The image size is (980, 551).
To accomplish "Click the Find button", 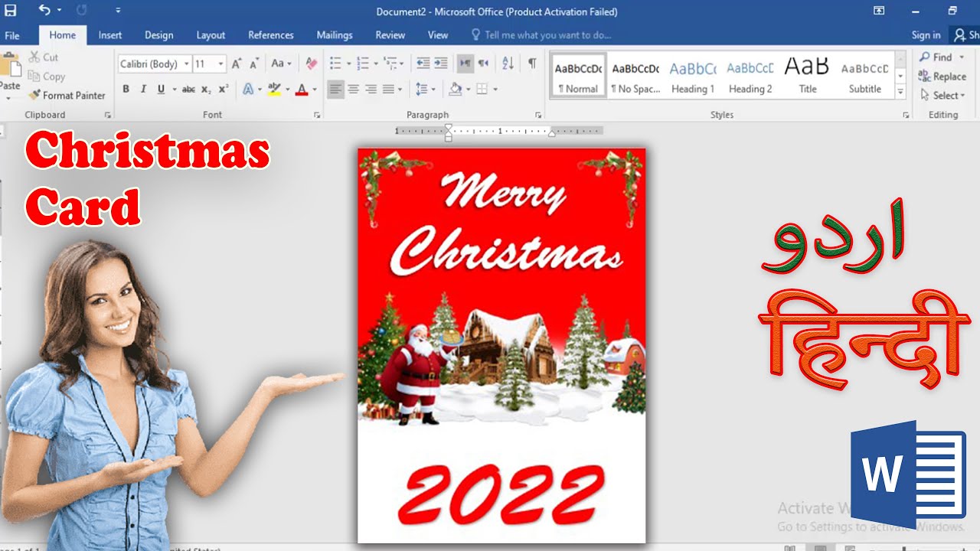I will (x=937, y=57).
